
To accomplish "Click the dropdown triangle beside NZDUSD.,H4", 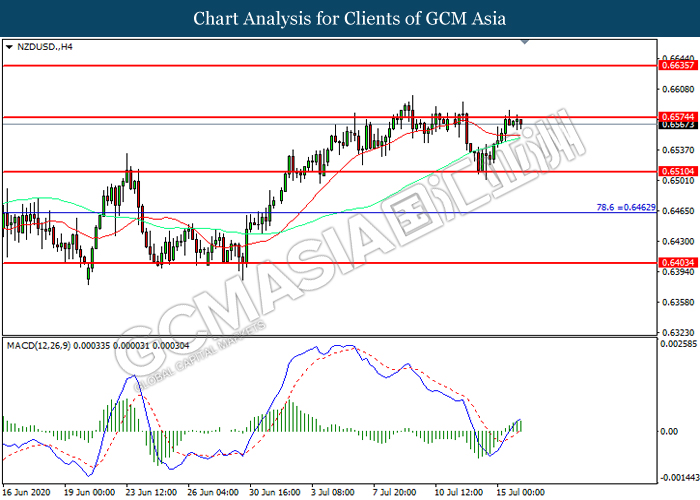I will 9,47.
